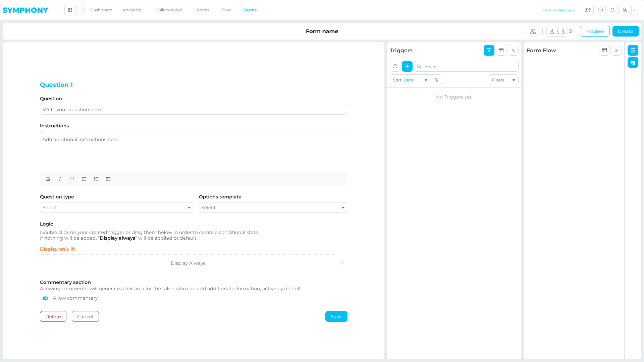Open the Question type dropdown
Screen dimensions: 644x362
(116, 207)
